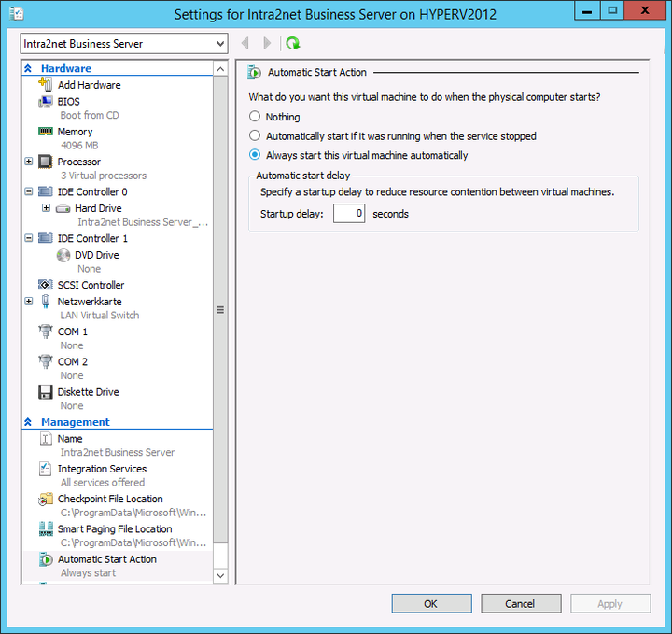Screen dimensions: 672x634
Task: Click the tree scrollbar up arrow
Action: coord(220,68)
